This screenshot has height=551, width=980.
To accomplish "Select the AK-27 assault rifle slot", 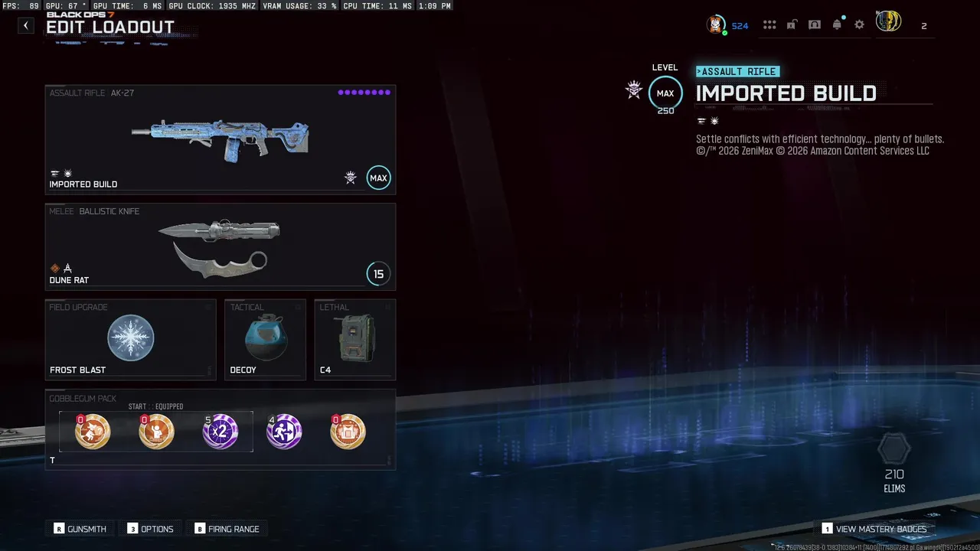I will tap(220, 139).
